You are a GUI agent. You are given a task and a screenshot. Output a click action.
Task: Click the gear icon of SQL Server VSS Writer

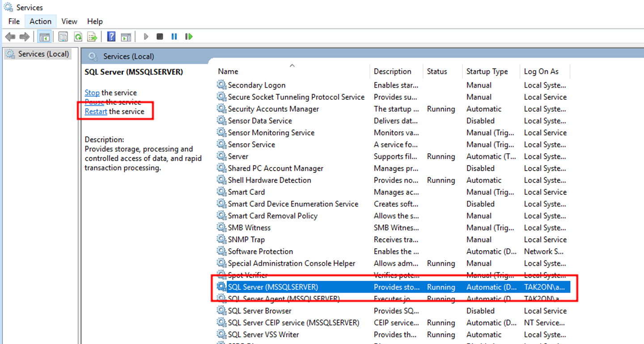pos(221,334)
